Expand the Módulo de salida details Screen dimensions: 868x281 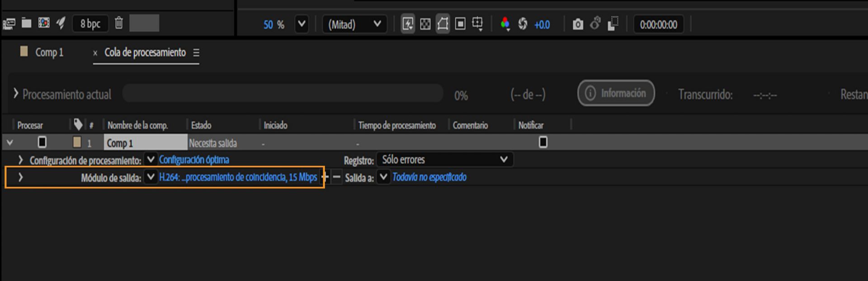click(x=20, y=177)
